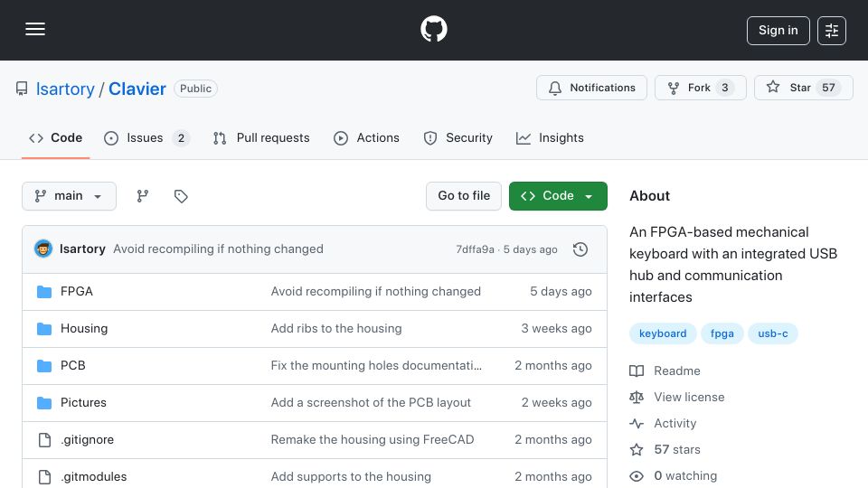Star the Clavier repository
The width and height of the screenshot is (868, 488).
click(803, 88)
